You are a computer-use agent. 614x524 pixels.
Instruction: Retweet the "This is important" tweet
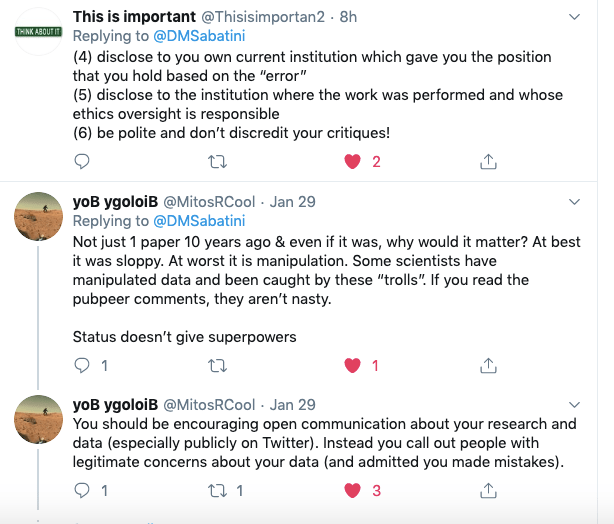click(216, 161)
